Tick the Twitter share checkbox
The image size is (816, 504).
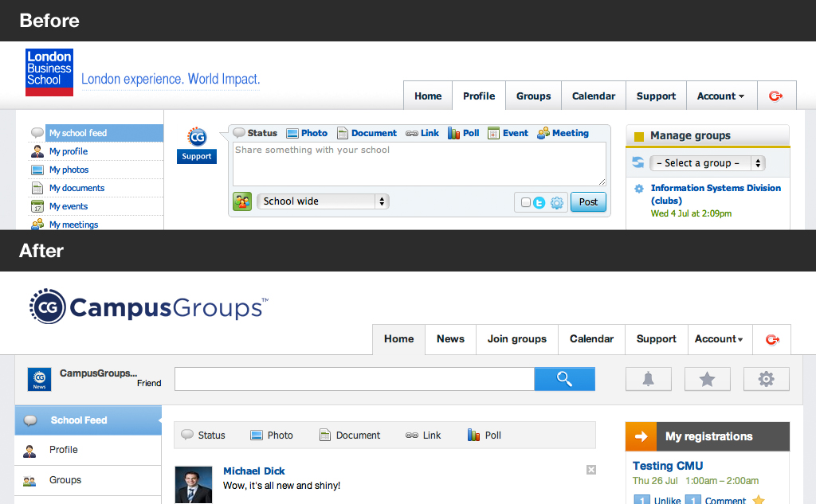pyautogui.click(x=526, y=202)
